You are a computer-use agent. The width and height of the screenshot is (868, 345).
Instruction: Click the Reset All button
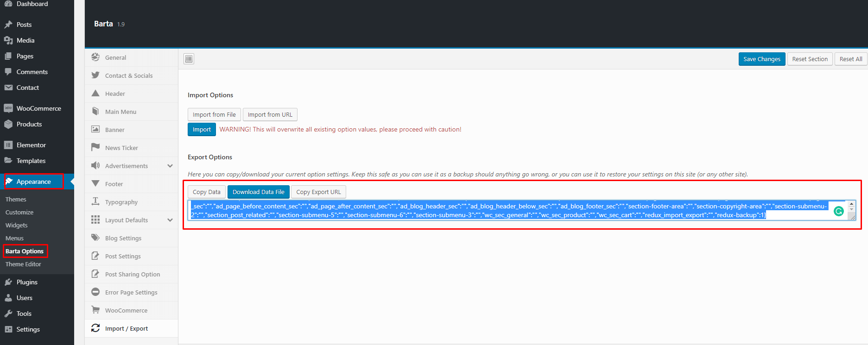coord(851,59)
